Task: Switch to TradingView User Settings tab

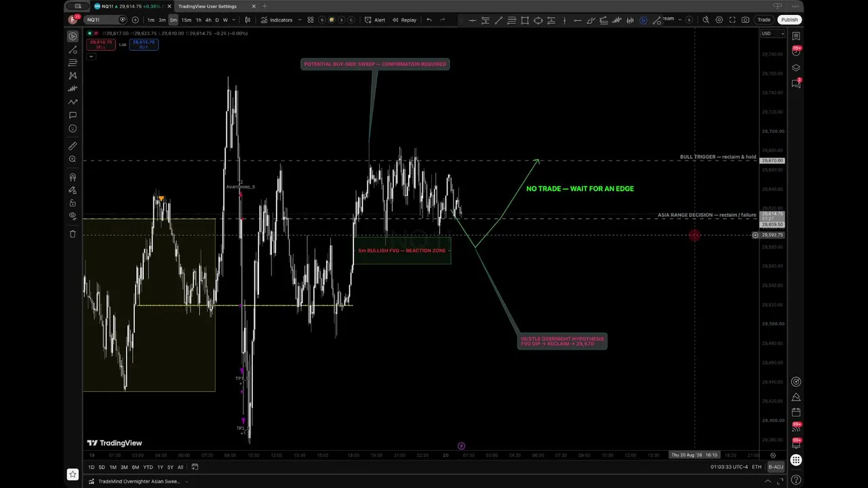Action: (x=208, y=6)
